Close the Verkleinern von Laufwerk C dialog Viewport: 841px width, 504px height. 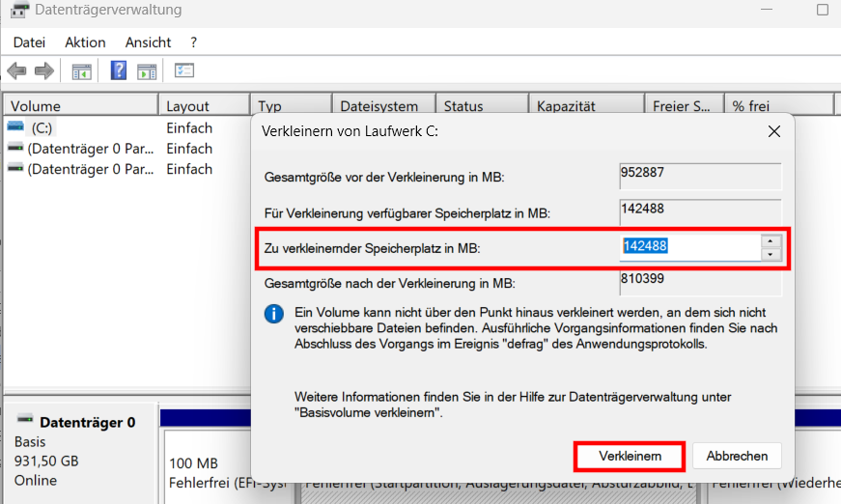(x=773, y=130)
